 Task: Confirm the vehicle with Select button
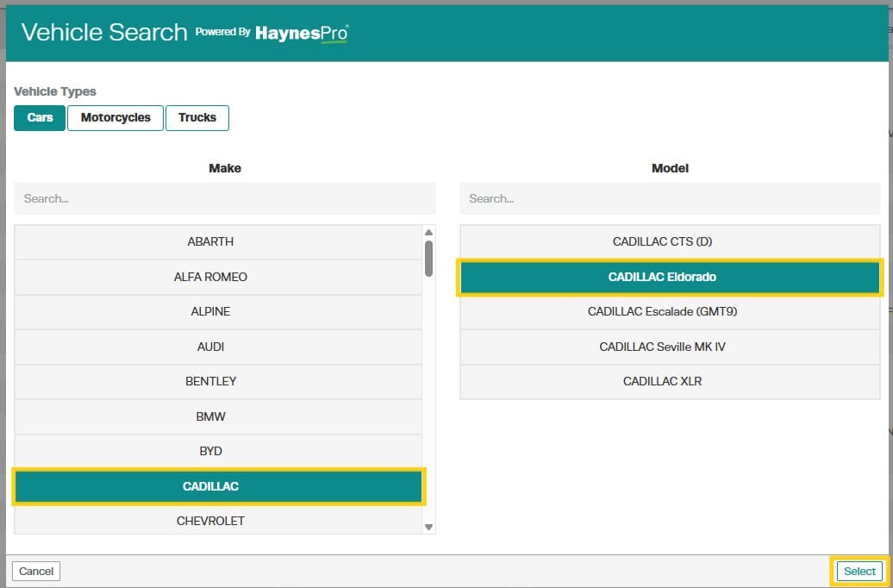(859, 572)
